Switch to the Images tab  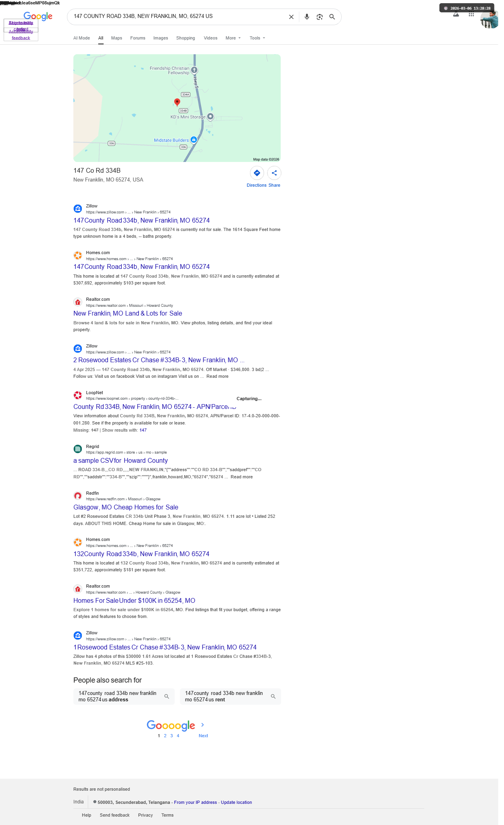(x=161, y=38)
